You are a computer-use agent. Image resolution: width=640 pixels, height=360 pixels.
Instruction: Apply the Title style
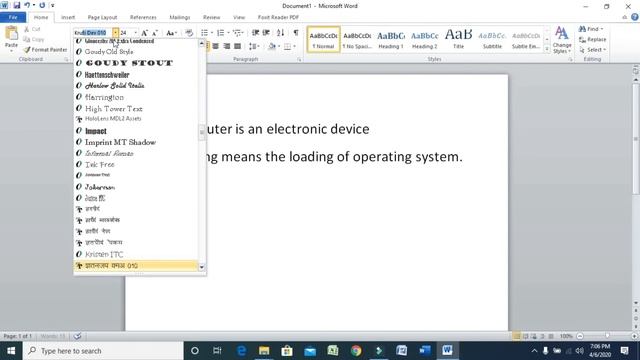tap(458, 40)
